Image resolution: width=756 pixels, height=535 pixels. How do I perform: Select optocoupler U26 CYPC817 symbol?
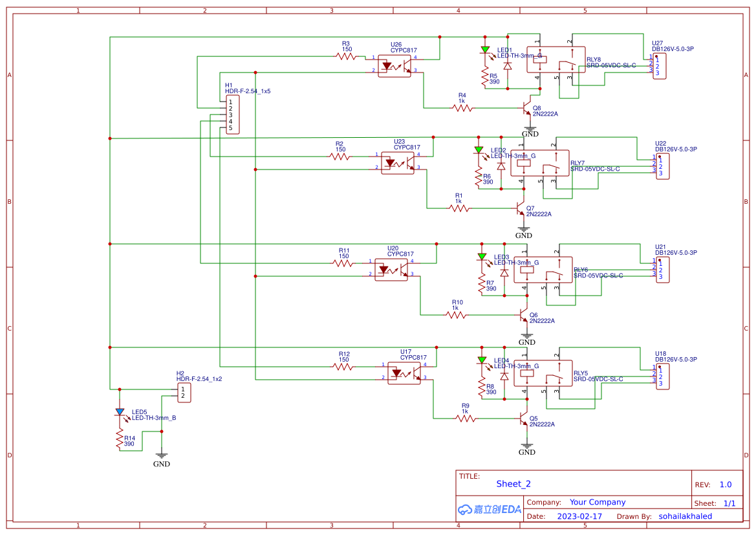(x=393, y=65)
